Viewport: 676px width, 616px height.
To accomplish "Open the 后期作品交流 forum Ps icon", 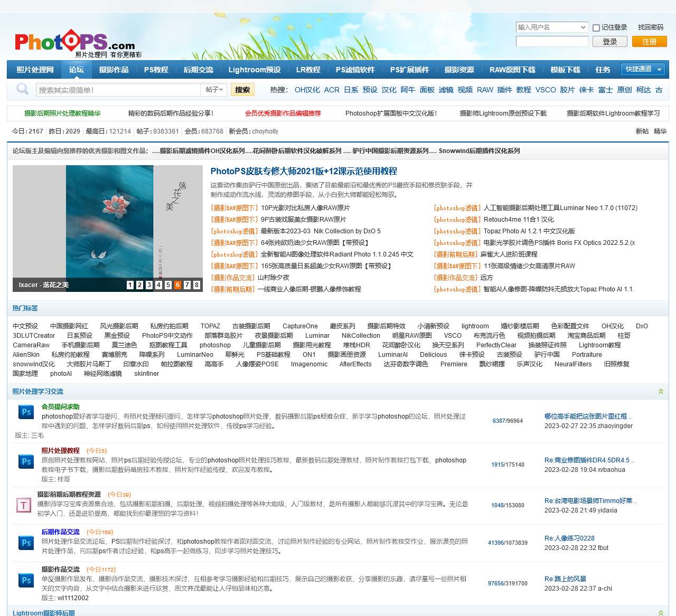I will click(26, 543).
